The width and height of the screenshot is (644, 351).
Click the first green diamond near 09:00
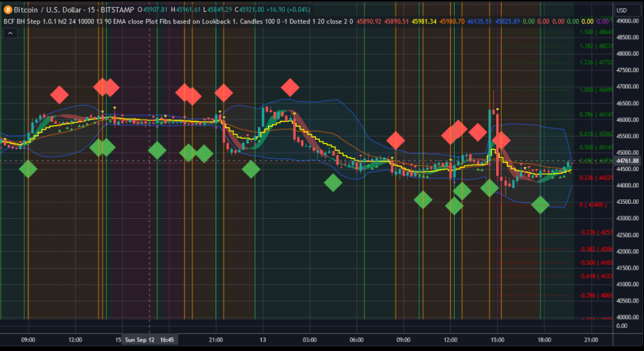(x=28, y=169)
